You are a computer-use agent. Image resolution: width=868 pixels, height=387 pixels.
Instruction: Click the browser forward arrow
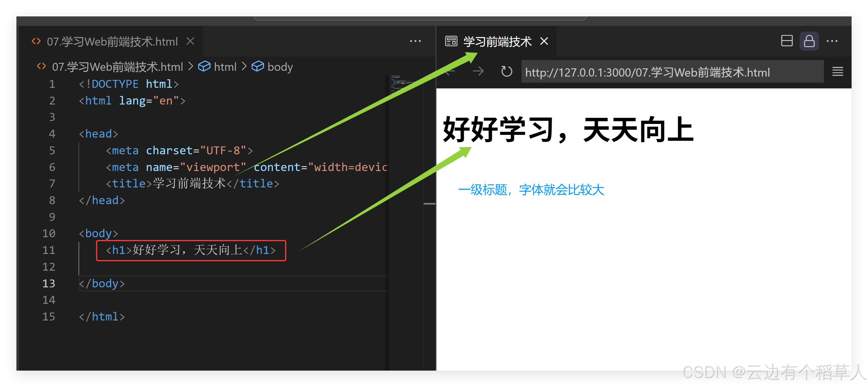click(478, 71)
